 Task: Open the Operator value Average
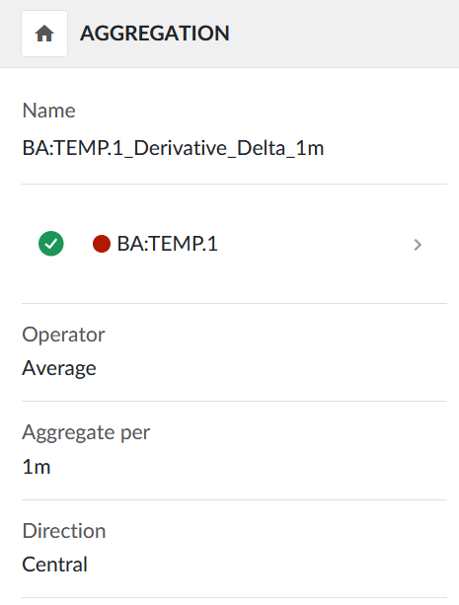pyautogui.click(x=59, y=368)
